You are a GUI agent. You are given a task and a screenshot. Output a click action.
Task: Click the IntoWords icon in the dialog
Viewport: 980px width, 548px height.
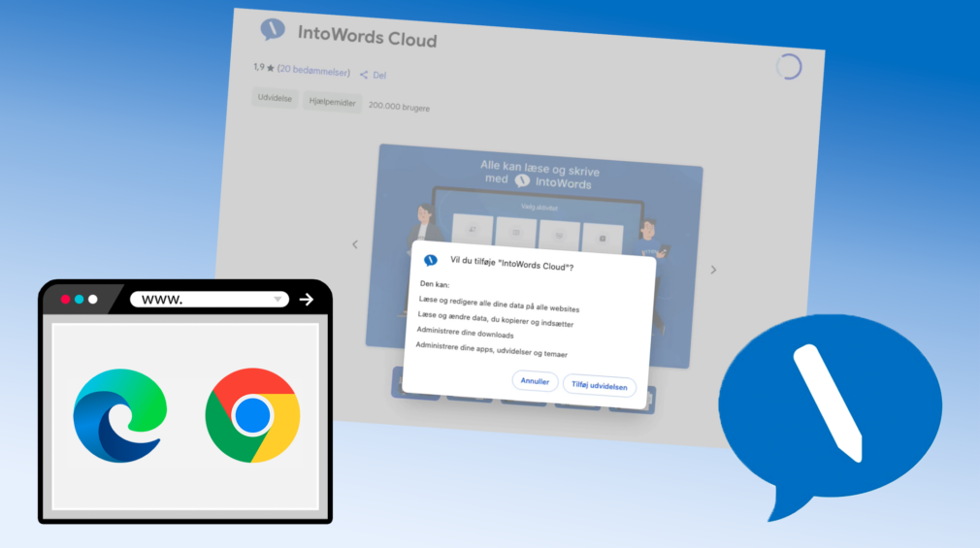click(x=431, y=259)
